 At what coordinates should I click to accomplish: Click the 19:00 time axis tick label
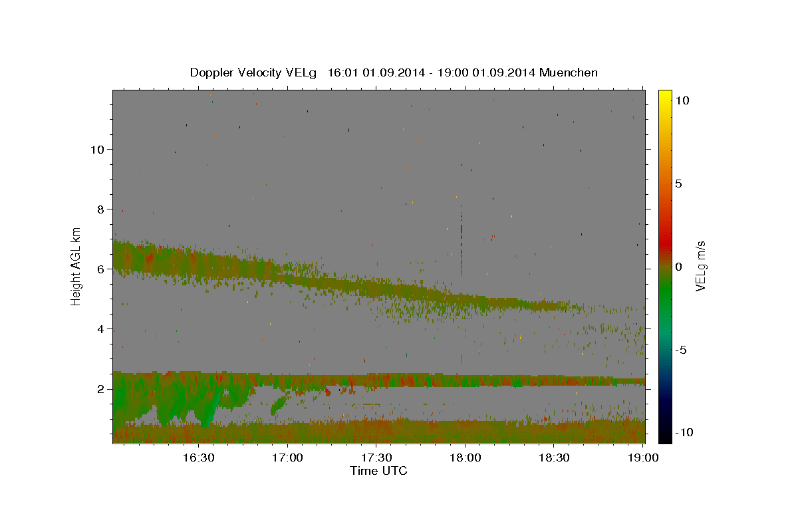tap(642, 458)
